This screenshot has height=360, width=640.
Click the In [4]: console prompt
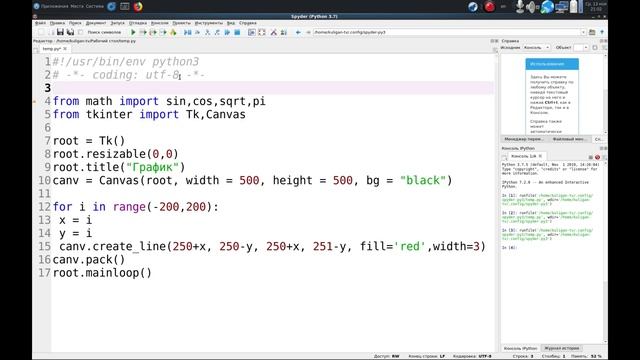509,248
